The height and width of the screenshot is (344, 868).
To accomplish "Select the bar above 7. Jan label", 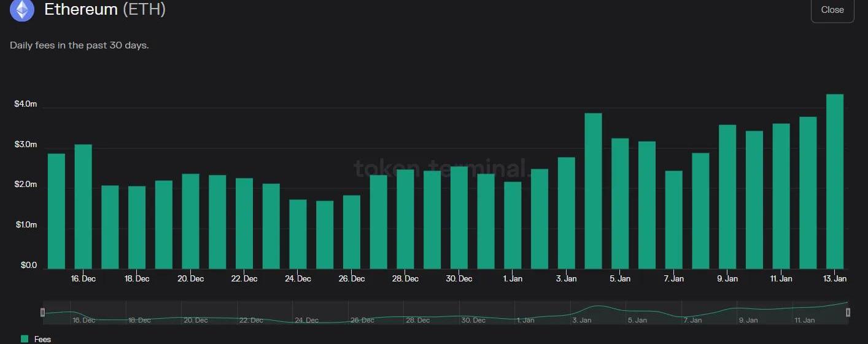I will [x=673, y=220].
